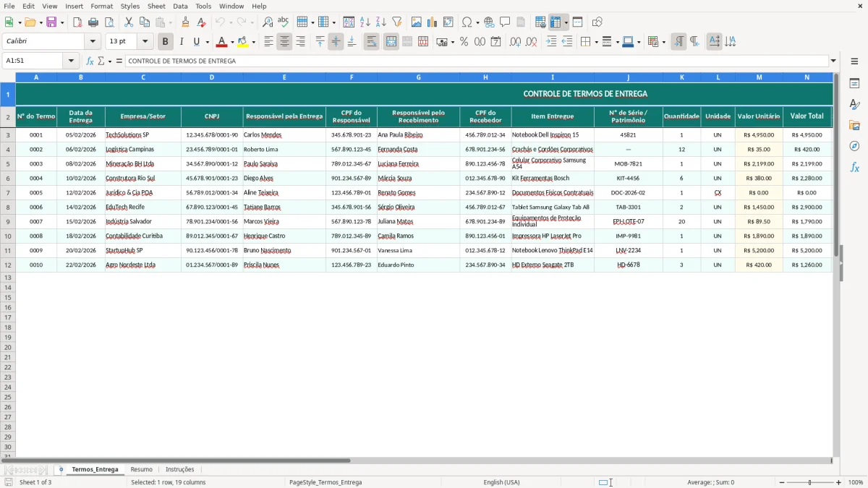The image size is (868, 488).
Task: Switch to the Instruções sheet tab
Action: click(x=179, y=470)
